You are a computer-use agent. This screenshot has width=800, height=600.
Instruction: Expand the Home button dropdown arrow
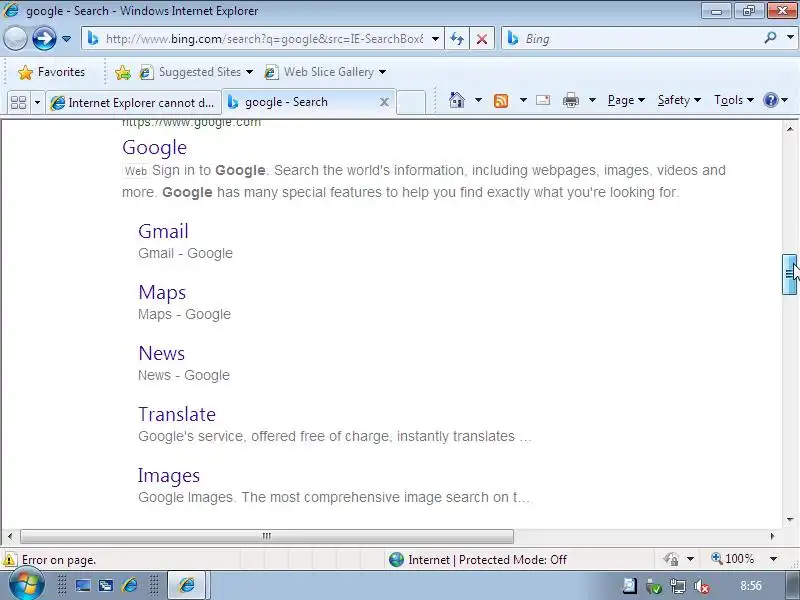(478, 100)
